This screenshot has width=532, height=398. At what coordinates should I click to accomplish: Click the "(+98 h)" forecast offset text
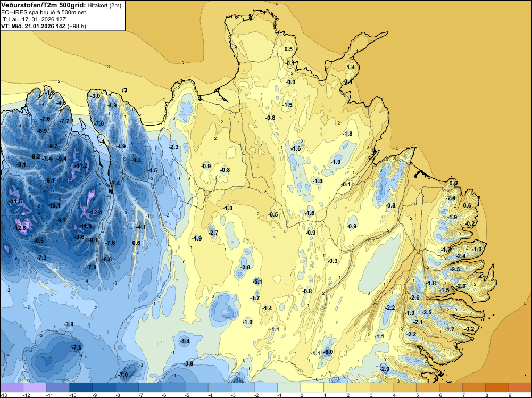pyautogui.click(x=77, y=26)
